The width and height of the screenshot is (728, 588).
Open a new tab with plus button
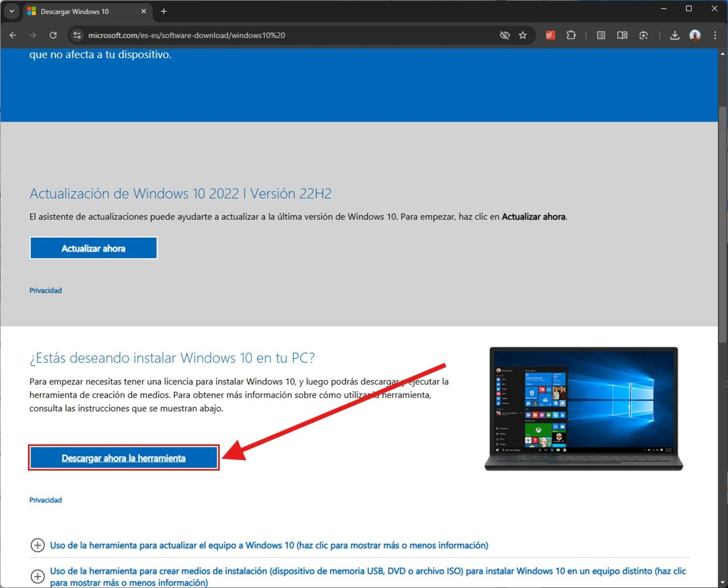(x=164, y=11)
